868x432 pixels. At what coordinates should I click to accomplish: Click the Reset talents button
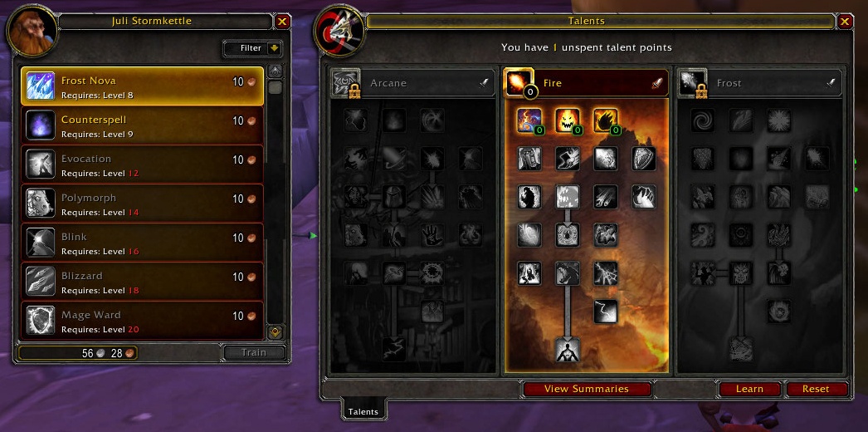(816, 389)
